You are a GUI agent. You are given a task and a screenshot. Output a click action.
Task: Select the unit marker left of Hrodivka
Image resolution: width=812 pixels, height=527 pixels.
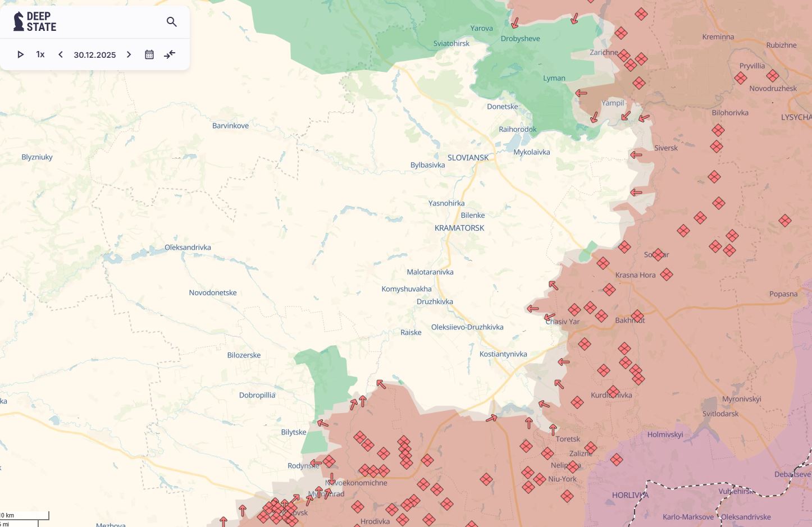click(x=358, y=507)
